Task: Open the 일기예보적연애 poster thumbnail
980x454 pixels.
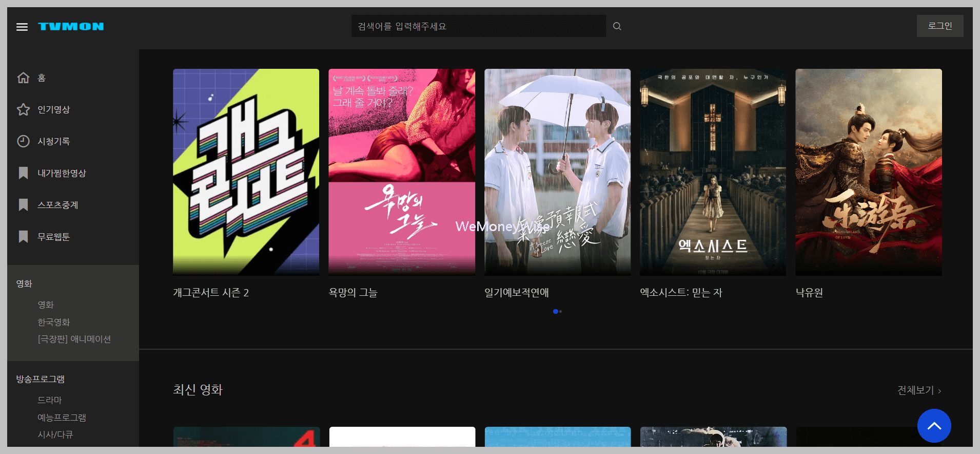Action: pyautogui.click(x=557, y=172)
